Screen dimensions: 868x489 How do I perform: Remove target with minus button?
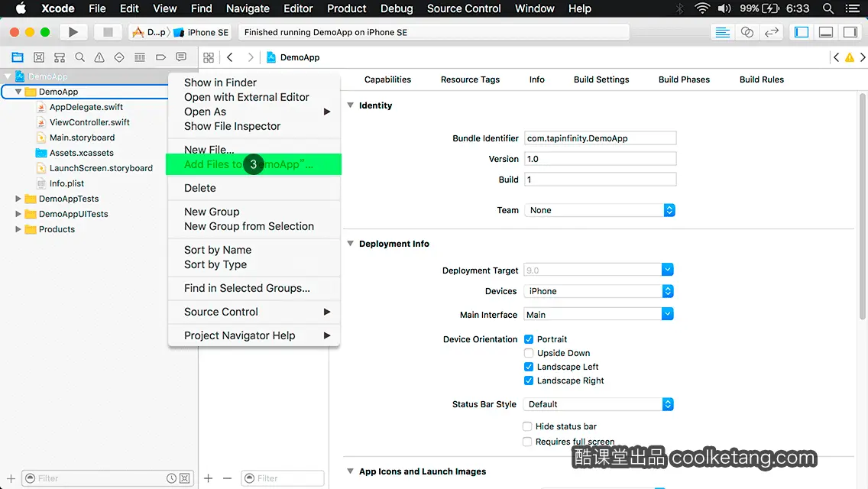[x=228, y=478]
